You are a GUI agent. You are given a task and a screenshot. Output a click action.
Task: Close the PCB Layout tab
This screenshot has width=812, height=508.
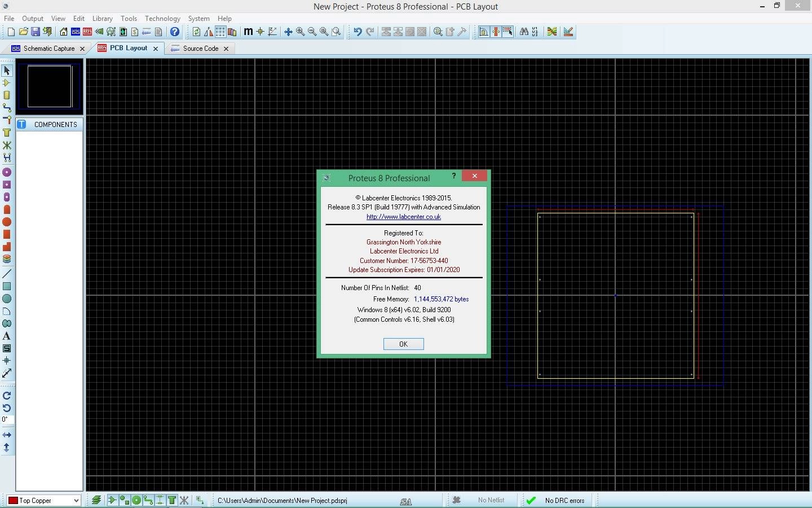coord(156,49)
